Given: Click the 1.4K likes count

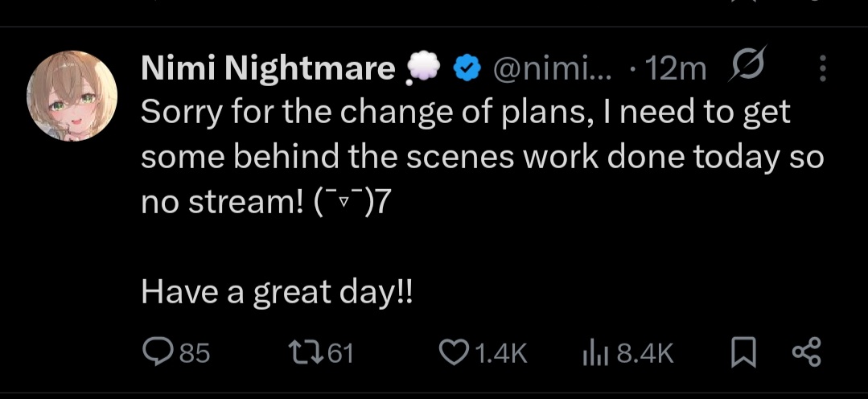Looking at the screenshot, I should (500, 352).
